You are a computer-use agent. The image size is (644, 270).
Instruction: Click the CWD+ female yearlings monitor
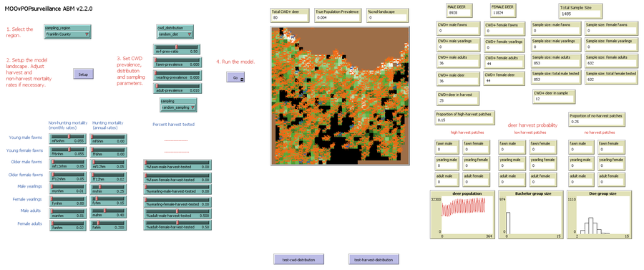pyautogui.click(x=504, y=45)
